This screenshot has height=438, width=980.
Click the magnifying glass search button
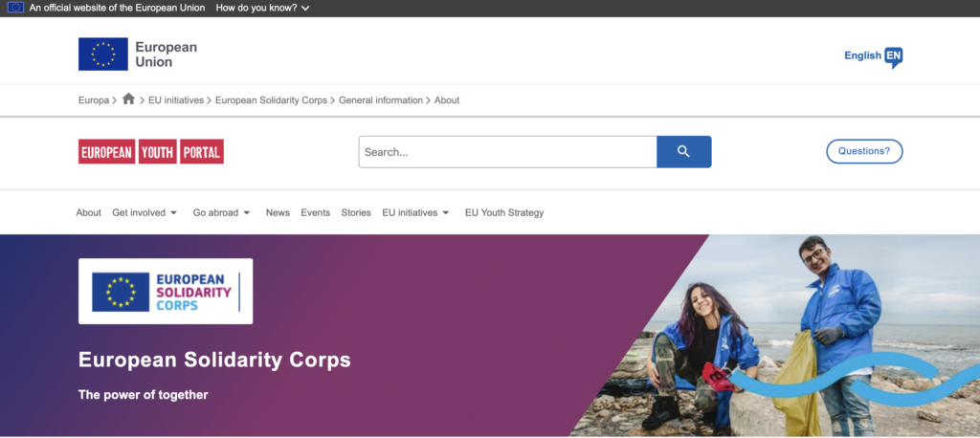[683, 152]
